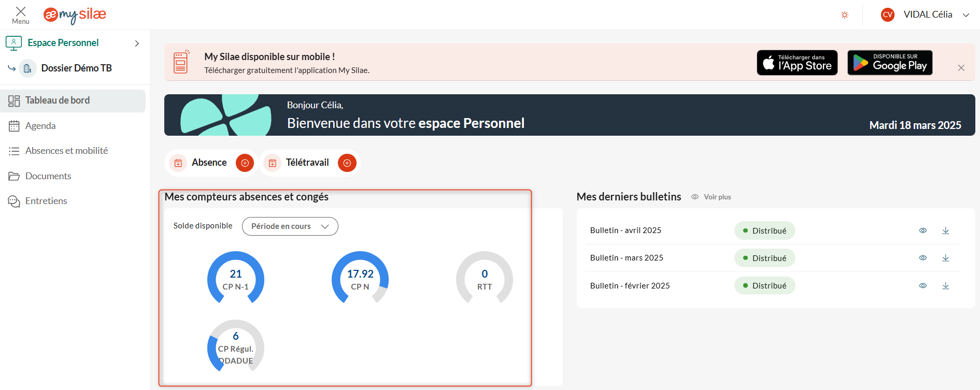Go to Tableau de bord
The height and width of the screenshot is (390, 980).
pos(73,100)
